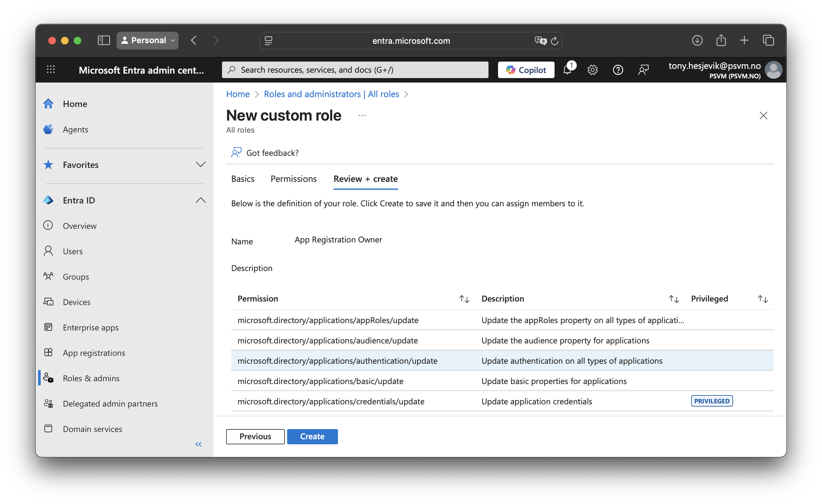This screenshot has width=822, height=504.
Task: Click the feedback icon in top bar
Action: 643,70
